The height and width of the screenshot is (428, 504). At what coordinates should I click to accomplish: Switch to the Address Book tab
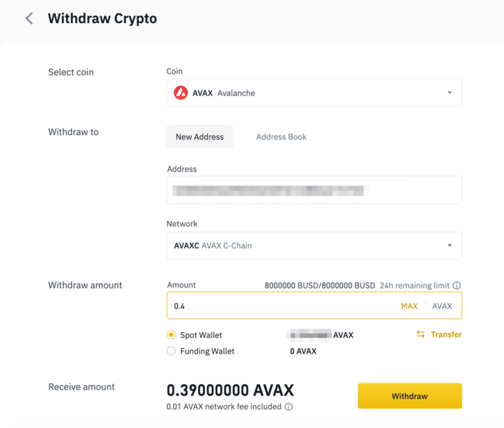281,137
